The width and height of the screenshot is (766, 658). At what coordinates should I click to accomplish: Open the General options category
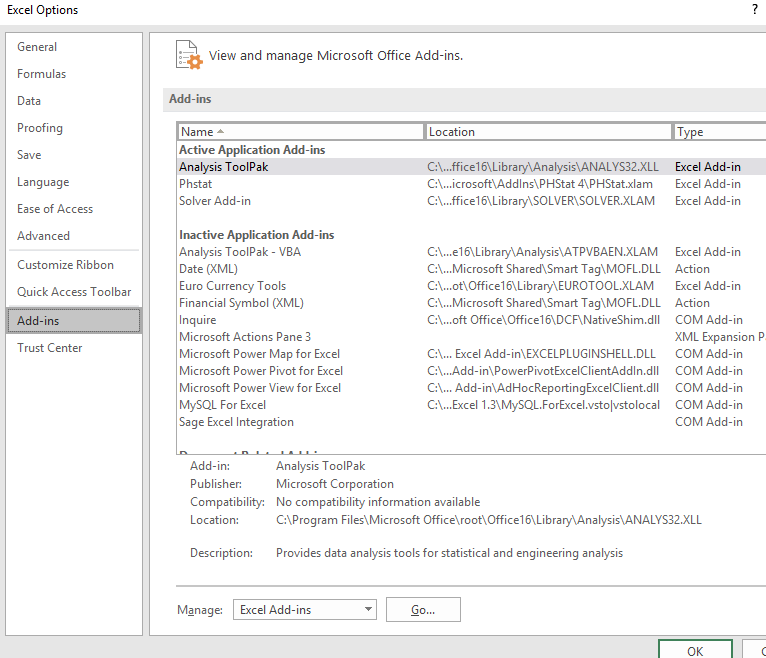point(37,47)
